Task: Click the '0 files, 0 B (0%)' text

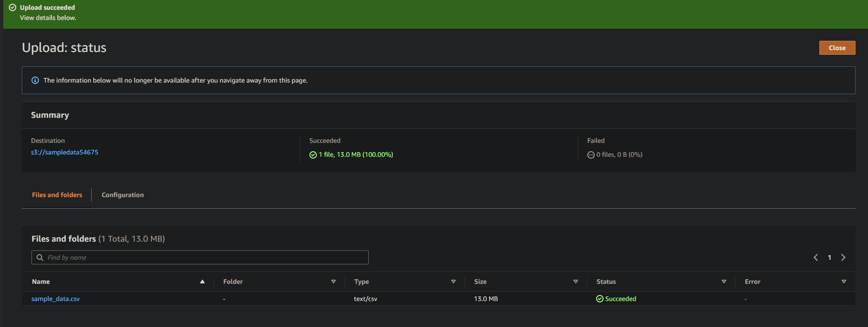Action: (619, 154)
